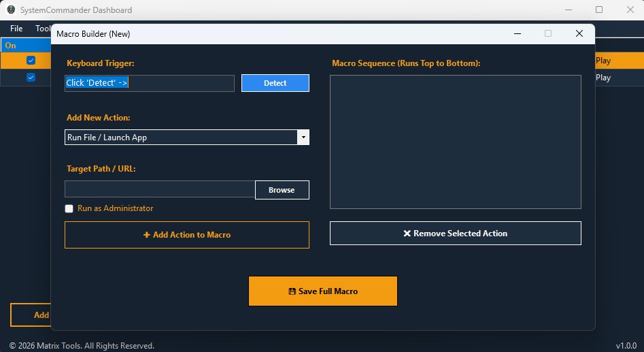
Task: Click Play in the orange highlighted Dashboard row
Action: (603, 61)
